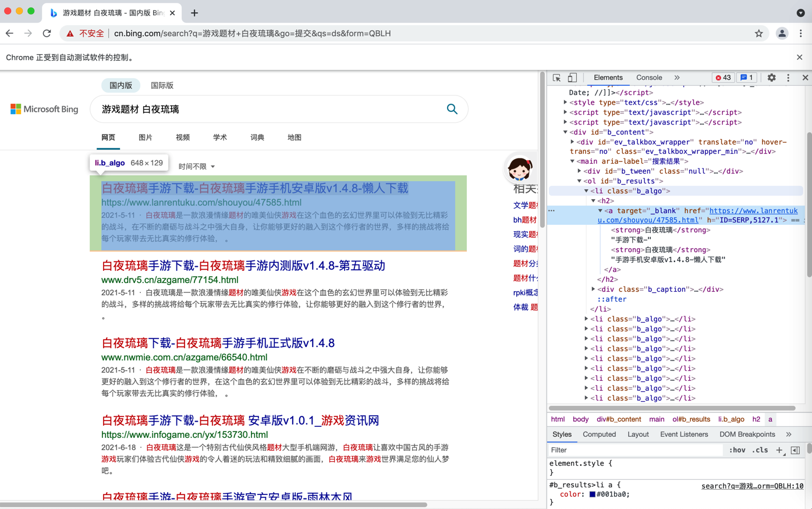Expand the ev_talkbox_wrapper div node
Viewport: 812px width, 509px height.
[572, 142]
